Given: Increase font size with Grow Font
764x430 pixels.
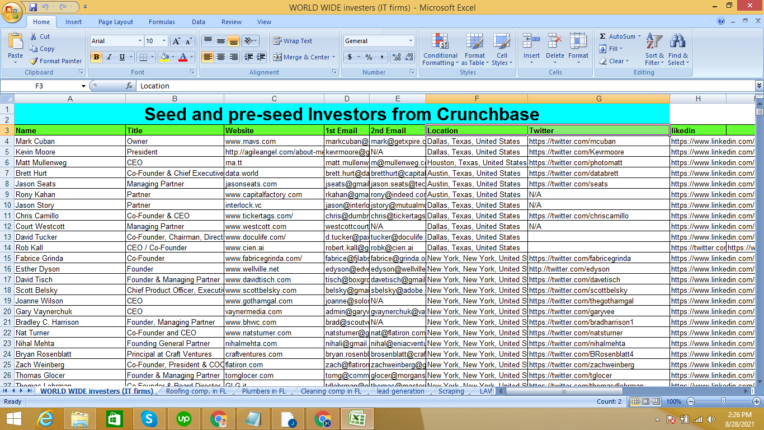Looking at the screenshot, I should pyautogui.click(x=176, y=41).
